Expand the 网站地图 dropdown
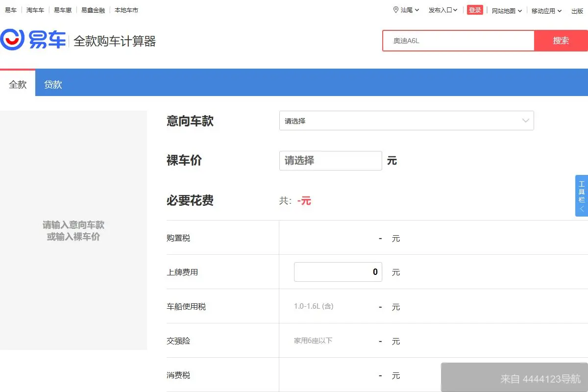Screen dimensions: 588x392 pos(507,11)
